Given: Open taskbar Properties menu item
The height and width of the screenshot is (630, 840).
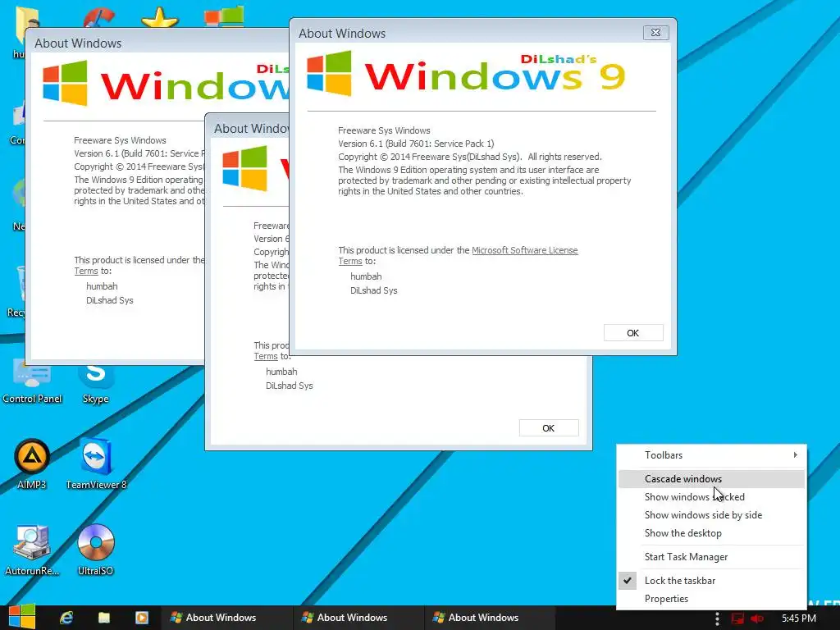Looking at the screenshot, I should pyautogui.click(x=711, y=598).
